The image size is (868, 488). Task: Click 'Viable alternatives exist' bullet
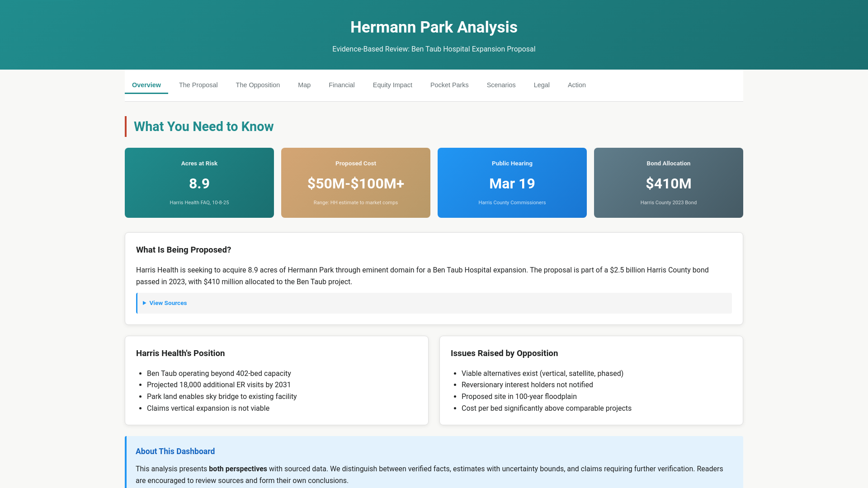click(542, 373)
